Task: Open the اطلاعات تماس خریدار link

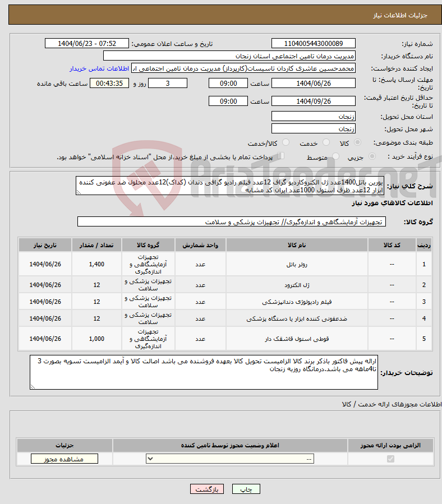Action: (99, 68)
